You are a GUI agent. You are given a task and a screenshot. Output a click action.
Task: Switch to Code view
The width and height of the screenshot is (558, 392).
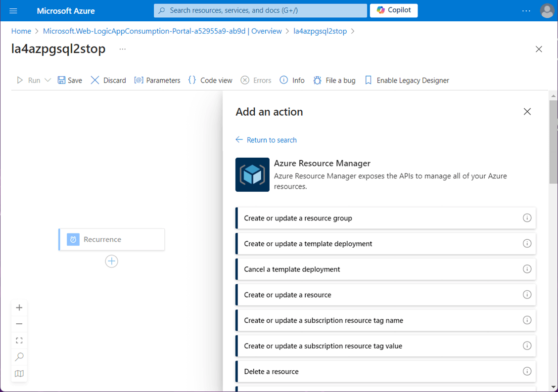tap(210, 80)
